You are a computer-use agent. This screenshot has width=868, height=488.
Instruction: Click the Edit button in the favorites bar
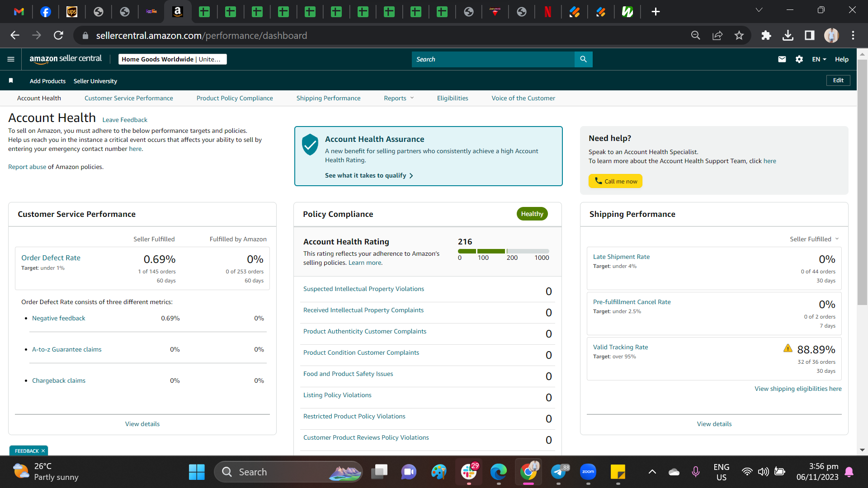click(838, 80)
